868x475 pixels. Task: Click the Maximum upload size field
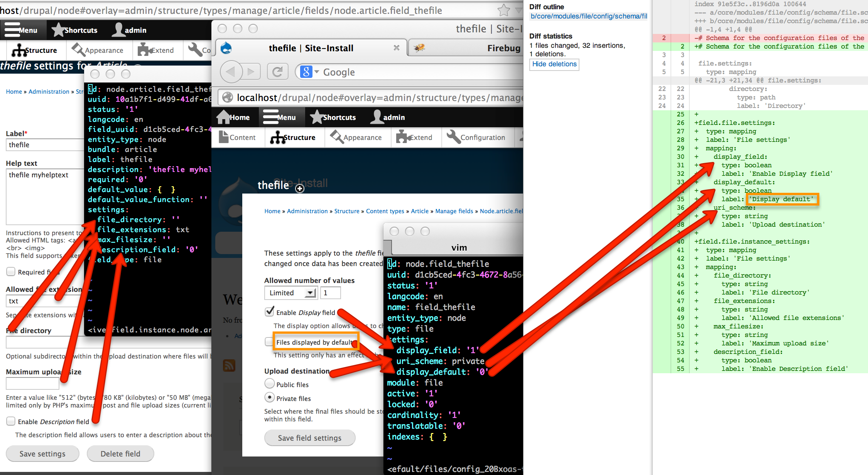point(32,383)
